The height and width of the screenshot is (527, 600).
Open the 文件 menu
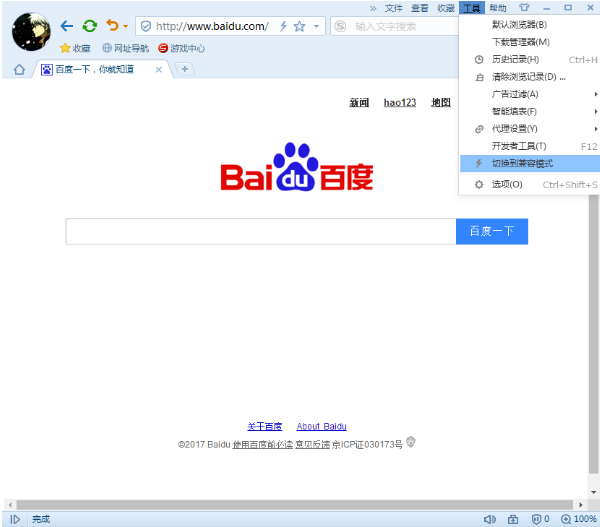pyautogui.click(x=393, y=8)
